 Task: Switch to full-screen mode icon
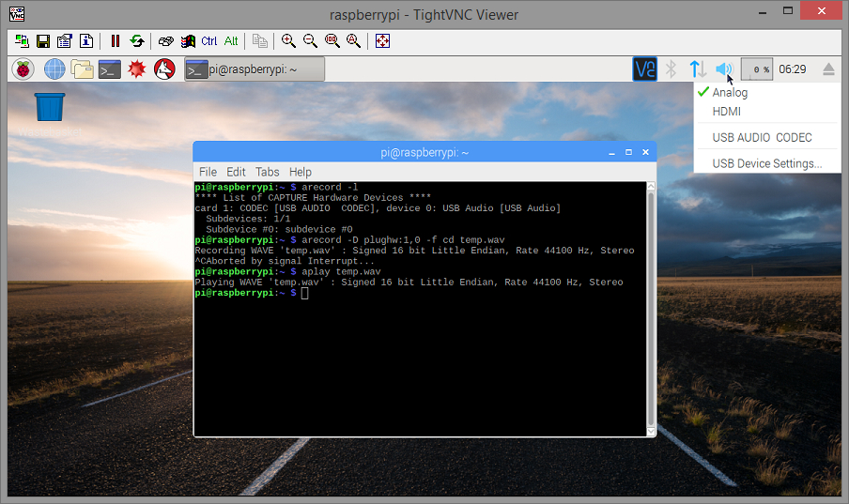383,41
